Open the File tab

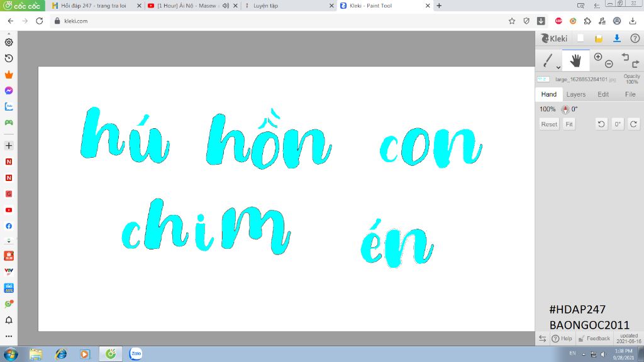(630, 94)
